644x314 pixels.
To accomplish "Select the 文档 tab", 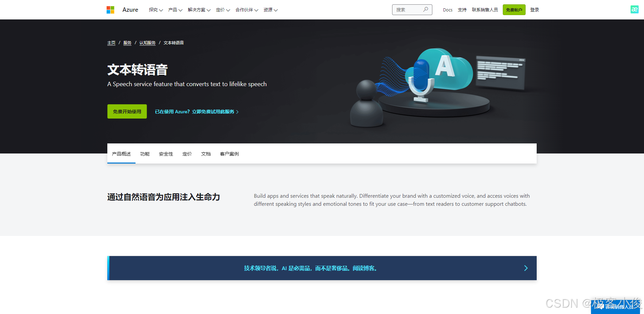I will tap(206, 154).
